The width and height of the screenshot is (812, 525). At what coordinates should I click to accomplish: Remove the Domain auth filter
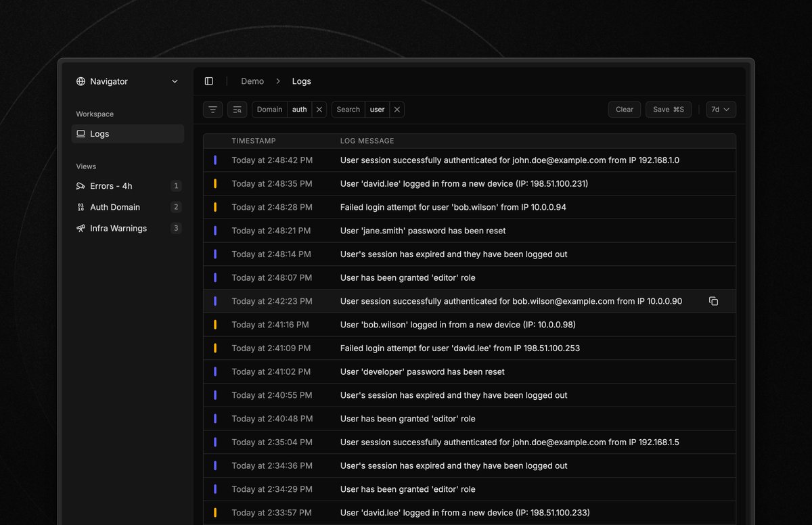(319, 110)
